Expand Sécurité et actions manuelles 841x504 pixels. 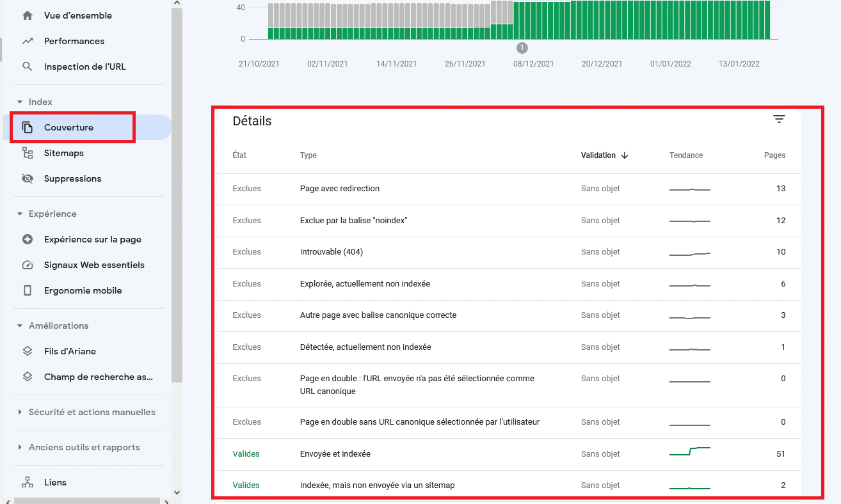pyautogui.click(x=20, y=412)
